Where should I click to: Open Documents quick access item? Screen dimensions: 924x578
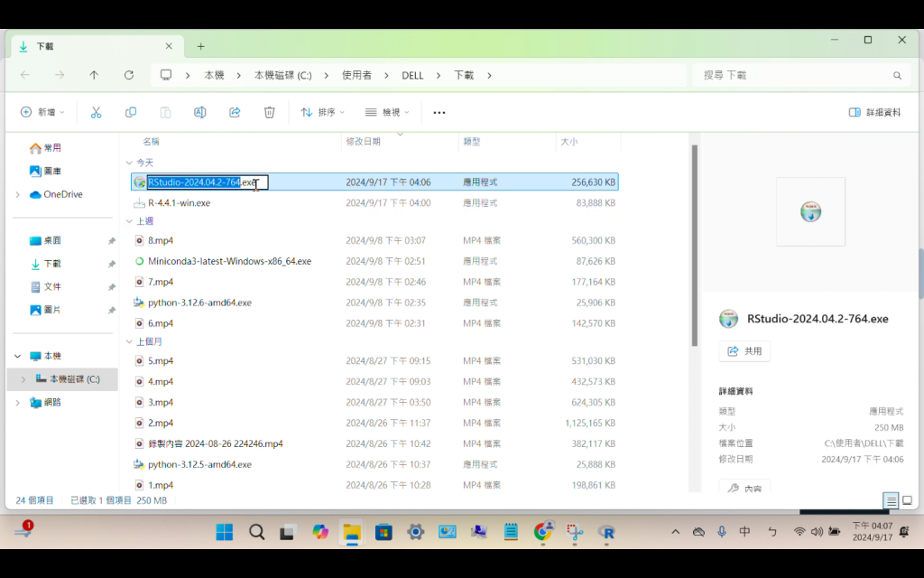(45, 286)
